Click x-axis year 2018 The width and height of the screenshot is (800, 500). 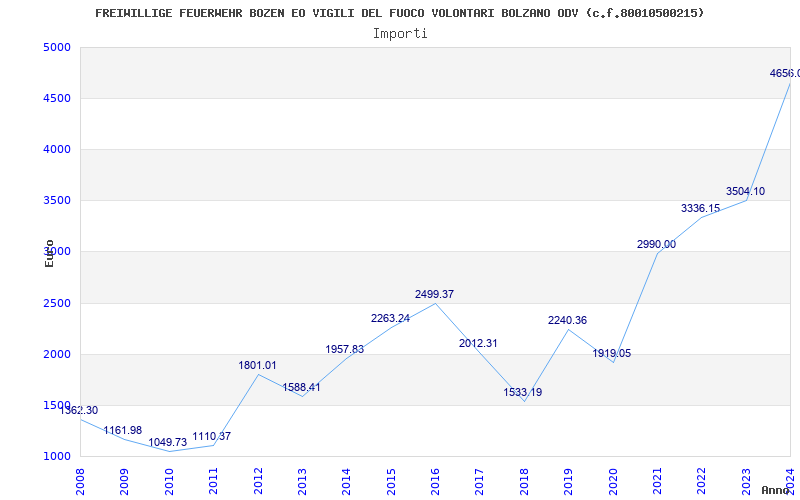(x=524, y=481)
